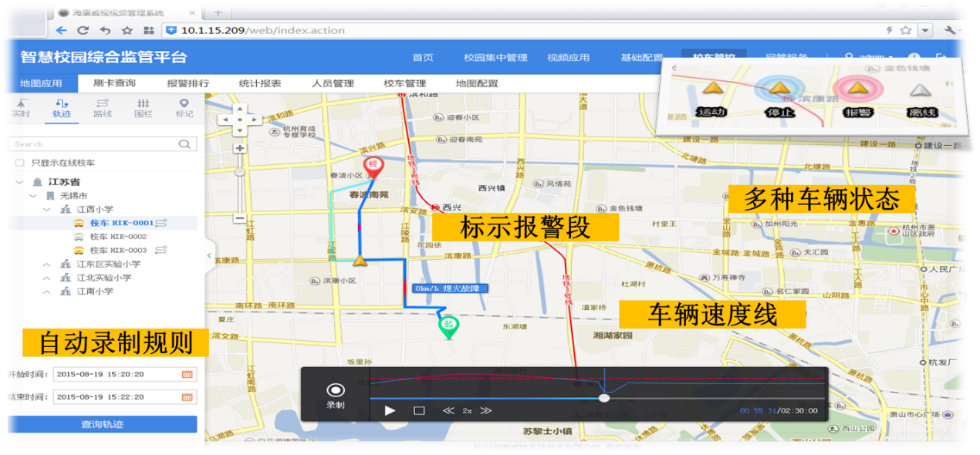Open calendar picker for 结束时间
This screenshot has height=455, width=980.
187,397
